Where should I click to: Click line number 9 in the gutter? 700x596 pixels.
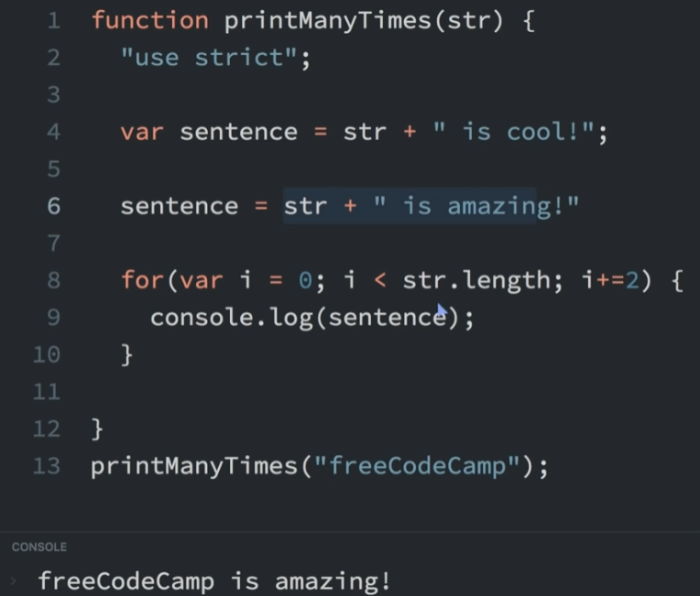click(54, 318)
